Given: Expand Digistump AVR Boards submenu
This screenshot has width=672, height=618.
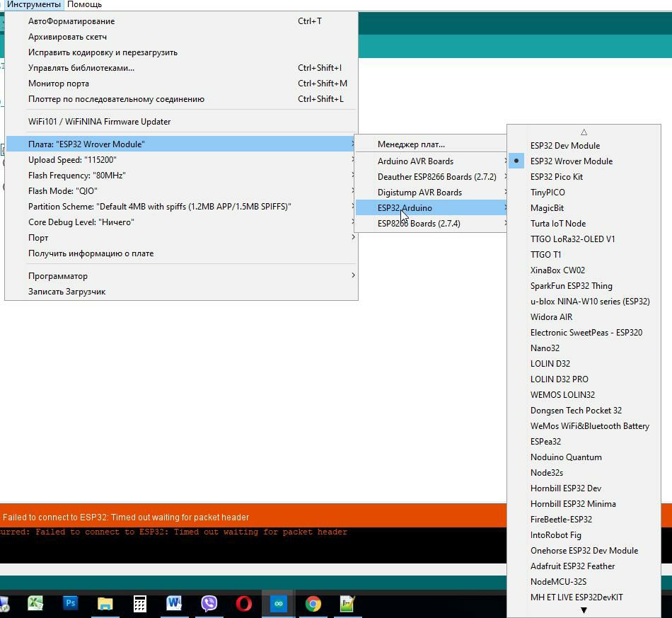Looking at the screenshot, I should [x=431, y=193].
